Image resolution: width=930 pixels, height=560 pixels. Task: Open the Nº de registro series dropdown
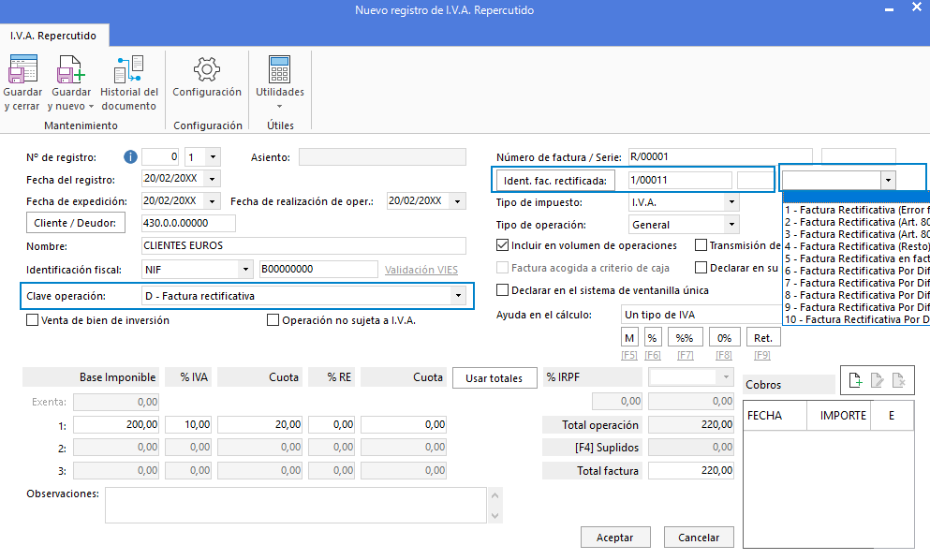[x=213, y=157]
